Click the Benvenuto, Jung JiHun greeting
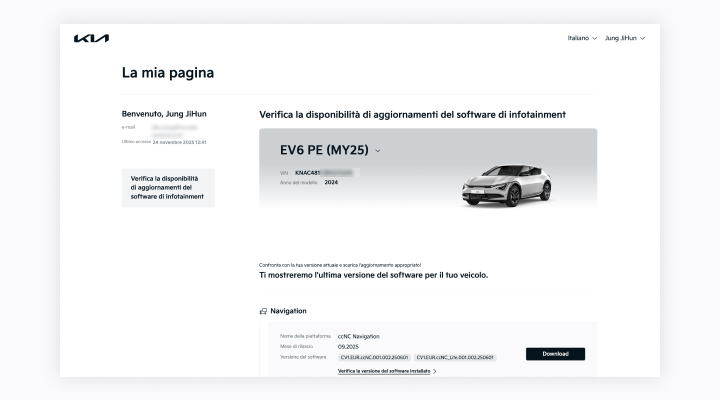The width and height of the screenshot is (720, 400). coord(164,114)
